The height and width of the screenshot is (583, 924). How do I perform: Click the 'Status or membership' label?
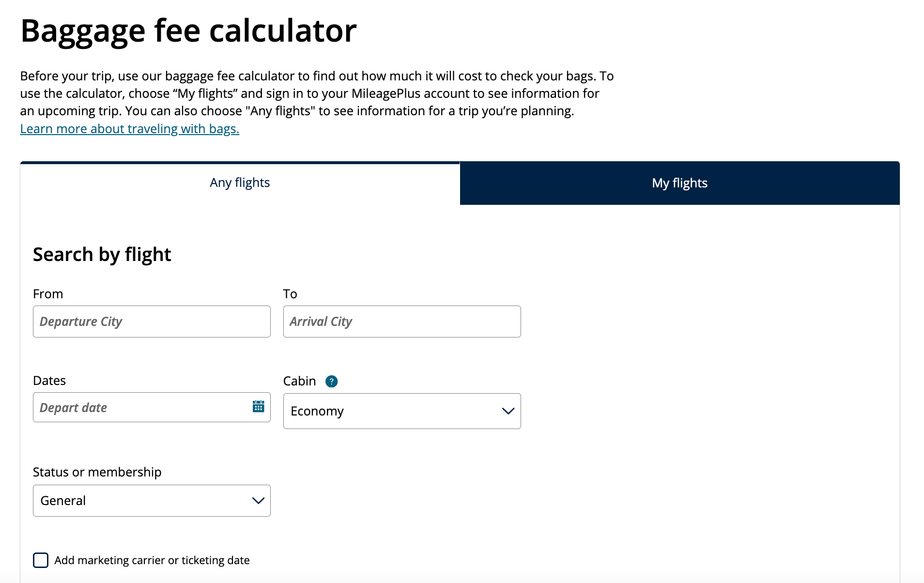click(x=97, y=472)
